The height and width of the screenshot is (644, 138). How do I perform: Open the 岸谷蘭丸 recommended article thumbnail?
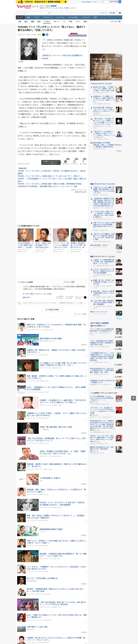(78, 235)
